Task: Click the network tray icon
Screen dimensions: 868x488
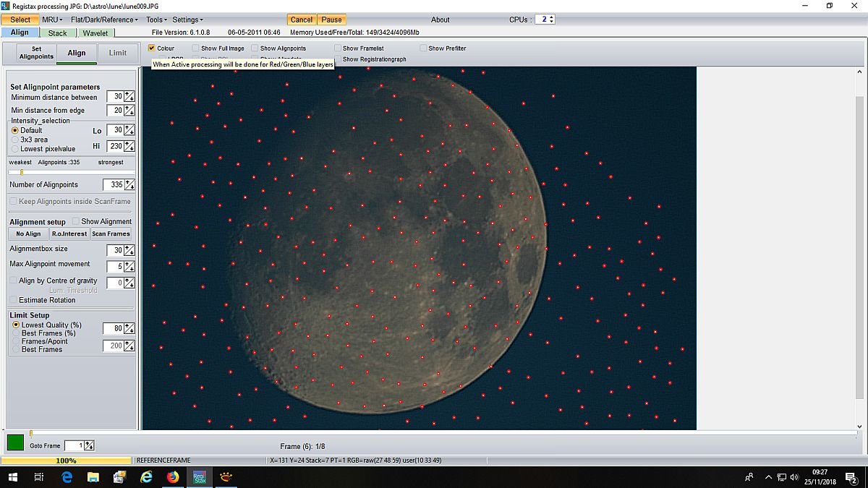Action: coord(781,477)
